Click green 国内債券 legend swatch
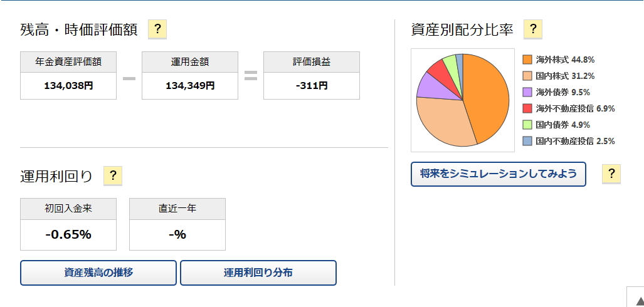Screen dimensions: 644x307 tap(527, 125)
